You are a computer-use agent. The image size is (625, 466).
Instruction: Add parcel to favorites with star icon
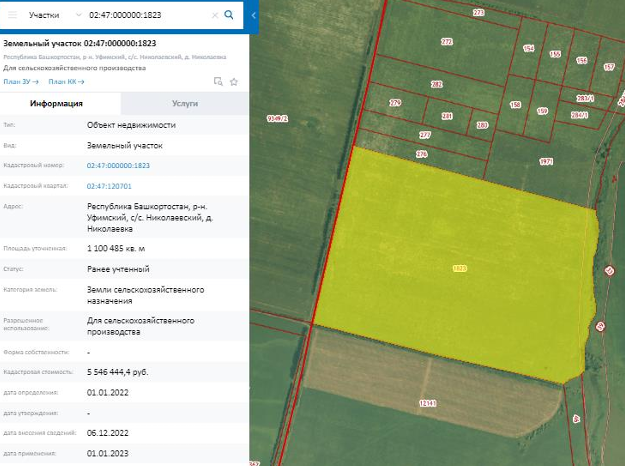(234, 81)
